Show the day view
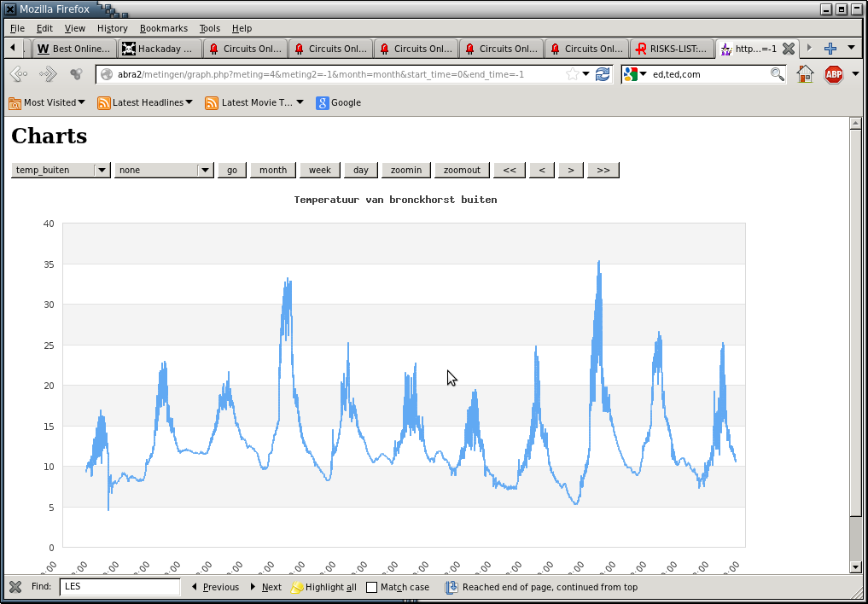 pyautogui.click(x=361, y=170)
